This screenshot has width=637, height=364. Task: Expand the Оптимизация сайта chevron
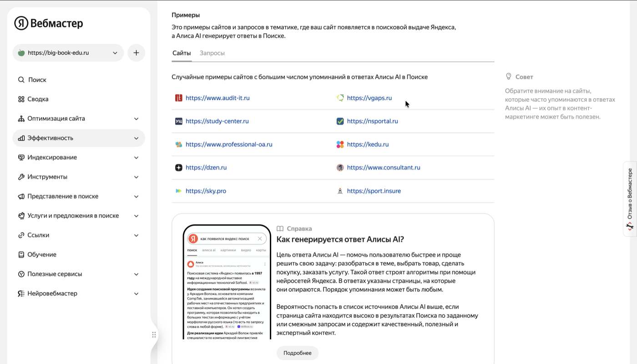[136, 119]
